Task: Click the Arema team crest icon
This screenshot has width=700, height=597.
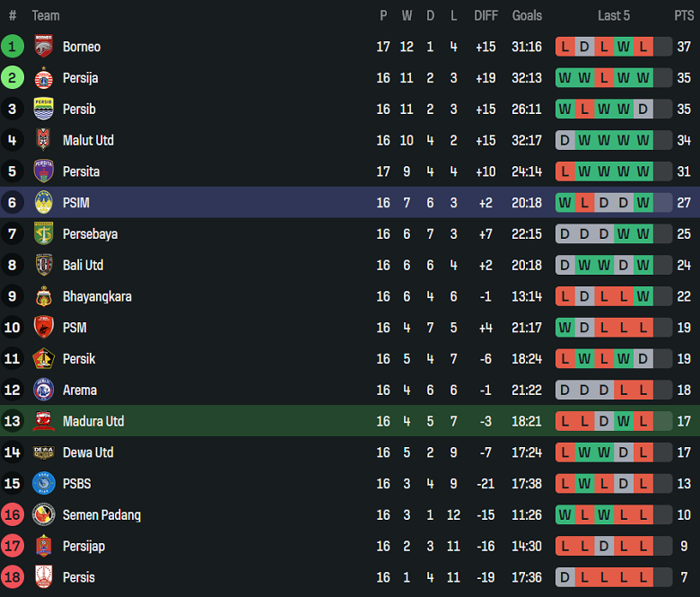Action: [x=43, y=391]
